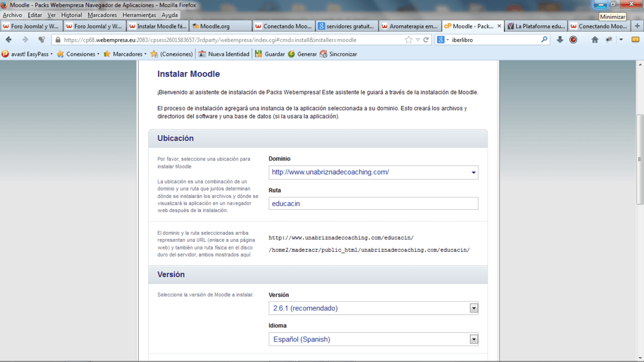The width and height of the screenshot is (644, 362).
Task: Open the downloads arrow icon
Action: tap(560, 39)
